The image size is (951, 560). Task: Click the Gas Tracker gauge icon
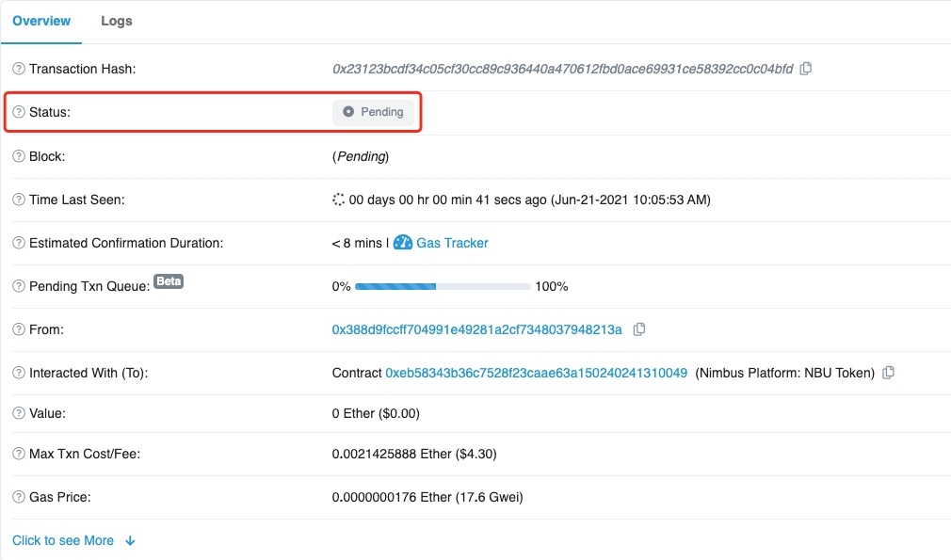pyautogui.click(x=403, y=243)
